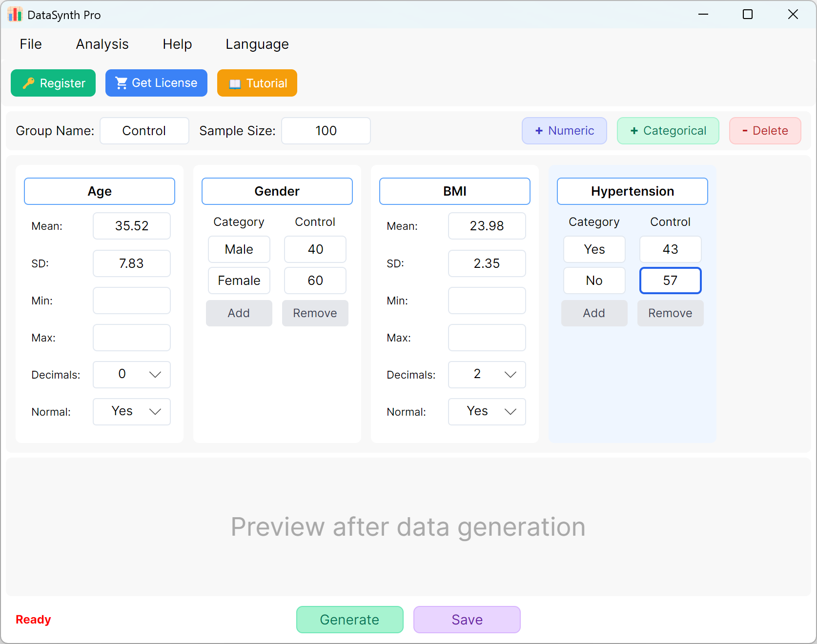Click the Get License button
Image resolution: width=817 pixels, height=644 pixels.
pos(156,83)
